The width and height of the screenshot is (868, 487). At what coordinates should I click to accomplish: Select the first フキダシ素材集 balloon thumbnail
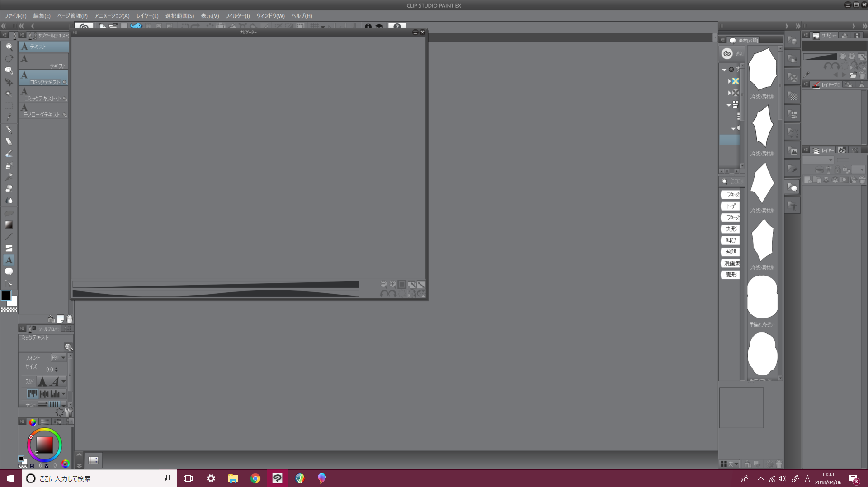pyautogui.click(x=762, y=70)
